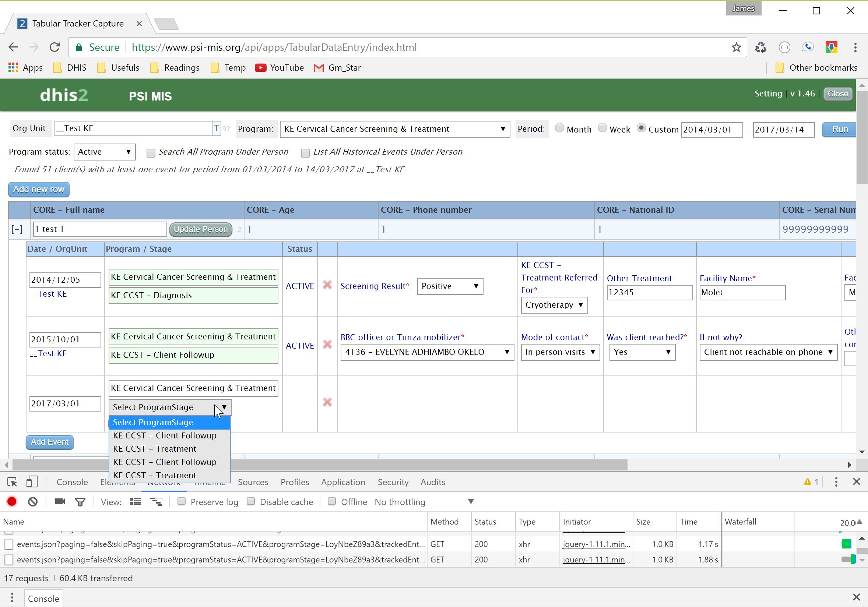
Task: Toggle device toolbar icon in DevTools
Action: (x=32, y=482)
